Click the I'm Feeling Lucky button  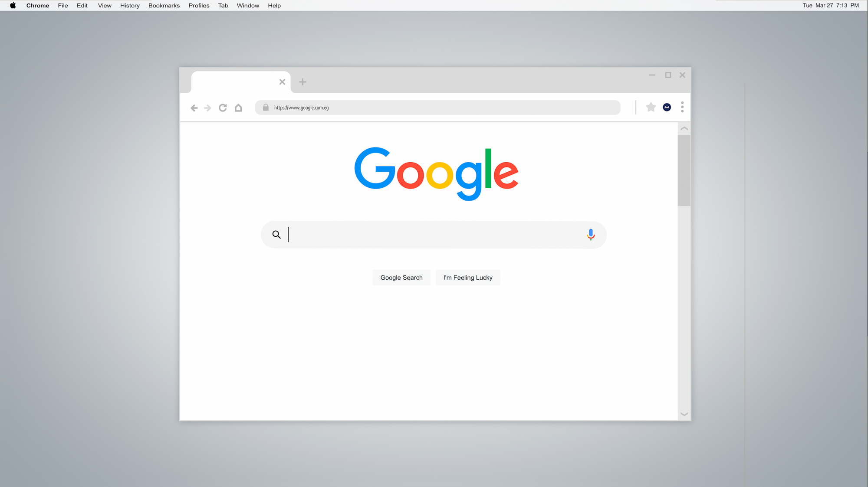pos(467,278)
